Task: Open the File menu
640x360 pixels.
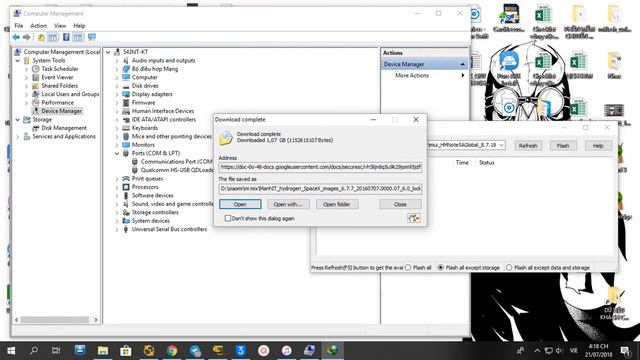Action: (19, 26)
